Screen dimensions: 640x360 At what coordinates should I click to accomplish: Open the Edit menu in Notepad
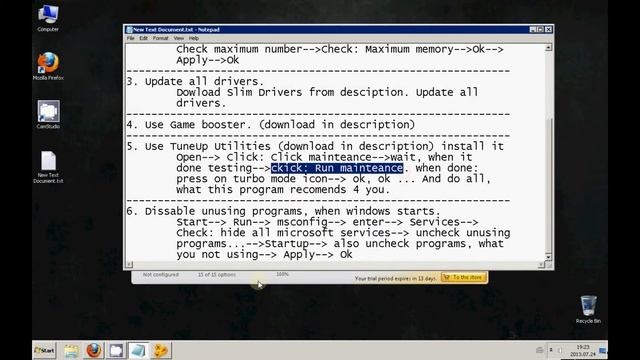point(143,38)
